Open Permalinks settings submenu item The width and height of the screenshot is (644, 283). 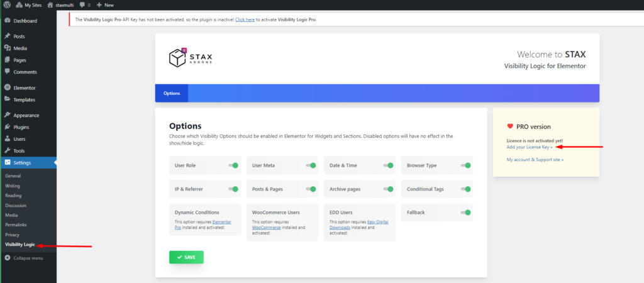click(x=16, y=225)
